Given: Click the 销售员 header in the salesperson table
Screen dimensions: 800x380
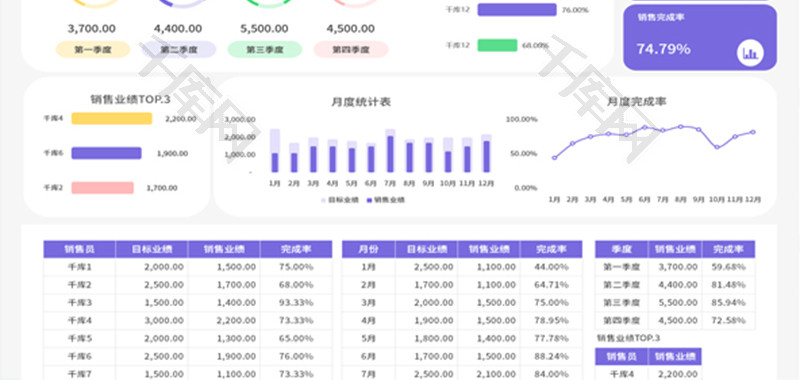Looking at the screenshot, I should point(80,249).
